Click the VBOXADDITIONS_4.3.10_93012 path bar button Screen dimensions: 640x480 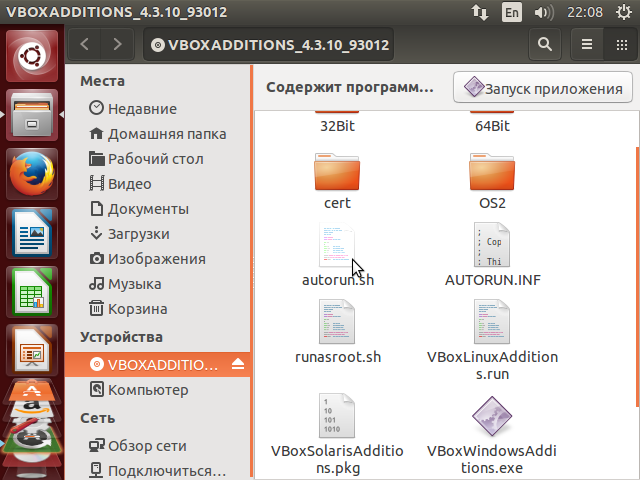coord(269,44)
